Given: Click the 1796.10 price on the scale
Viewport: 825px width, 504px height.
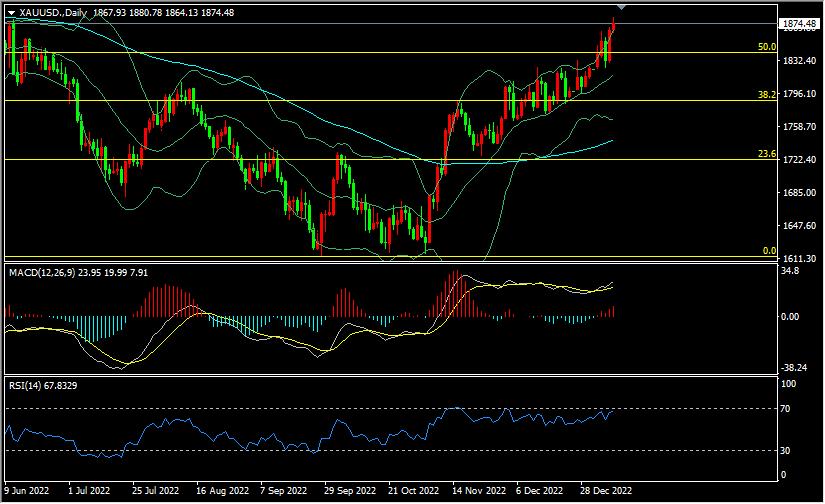Looking at the screenshot, I should click(799, 95).
